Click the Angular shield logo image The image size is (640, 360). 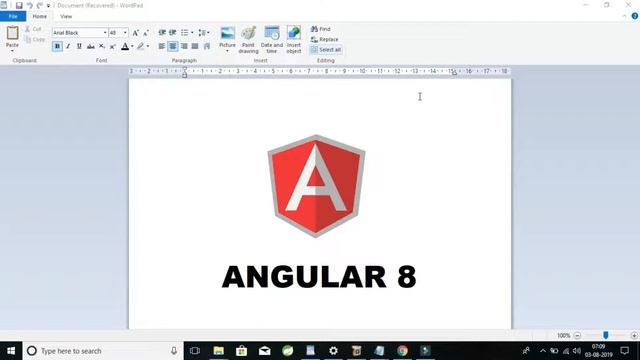point(316,186)
